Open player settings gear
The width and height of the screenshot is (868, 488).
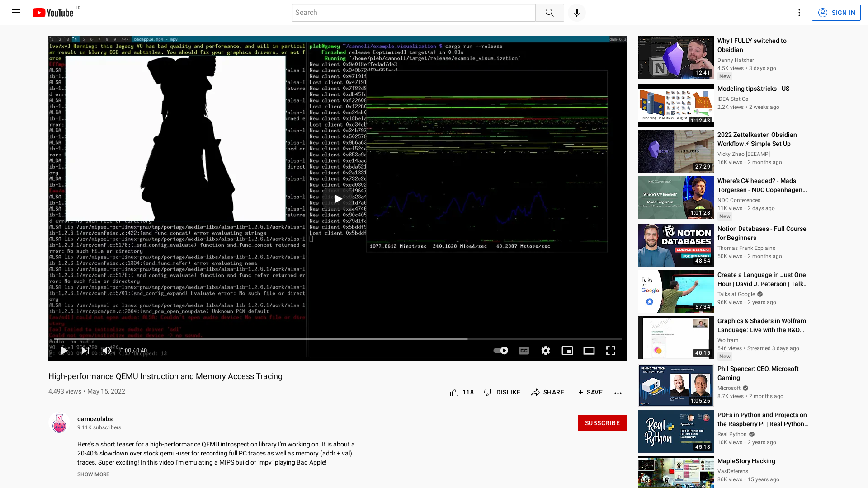[x=546, y=351]
